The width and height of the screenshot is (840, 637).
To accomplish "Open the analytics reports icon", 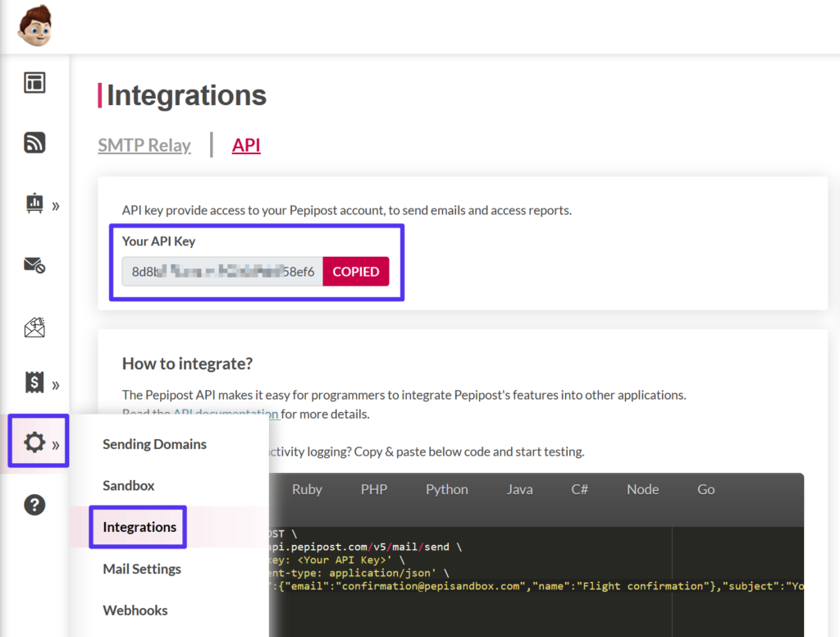I will (34, 204).
